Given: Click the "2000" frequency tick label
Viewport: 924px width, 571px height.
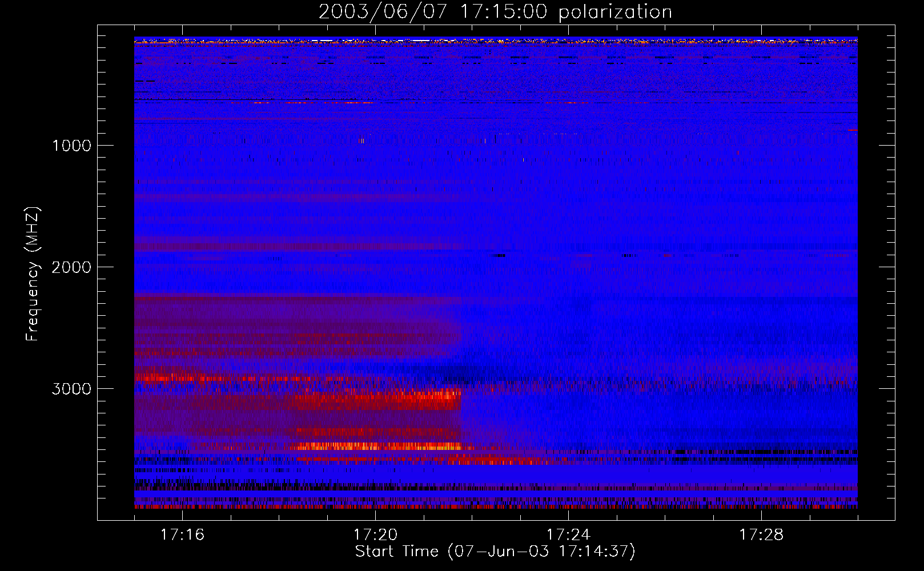Looking at the screenshot, I should coord(71,267).
